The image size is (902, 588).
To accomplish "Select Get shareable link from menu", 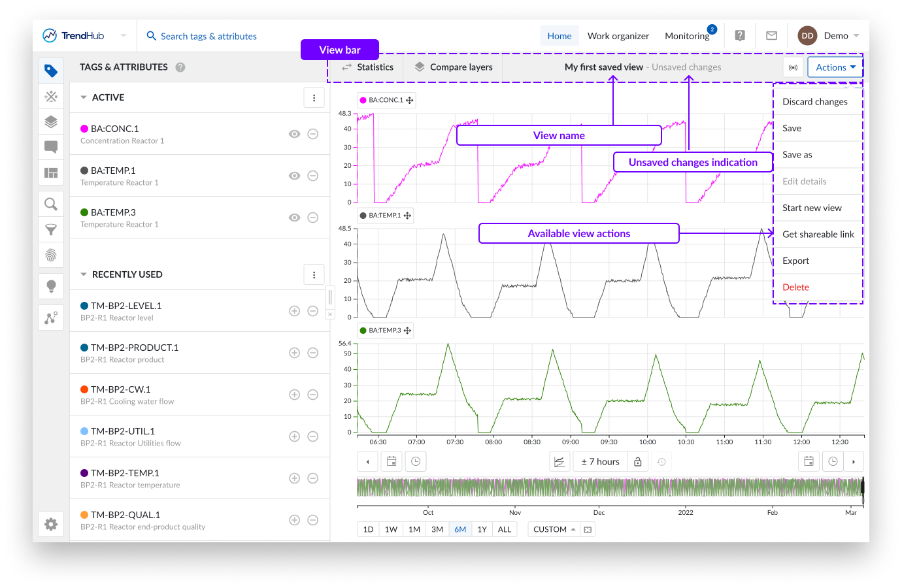I will (x=818, y=235).
